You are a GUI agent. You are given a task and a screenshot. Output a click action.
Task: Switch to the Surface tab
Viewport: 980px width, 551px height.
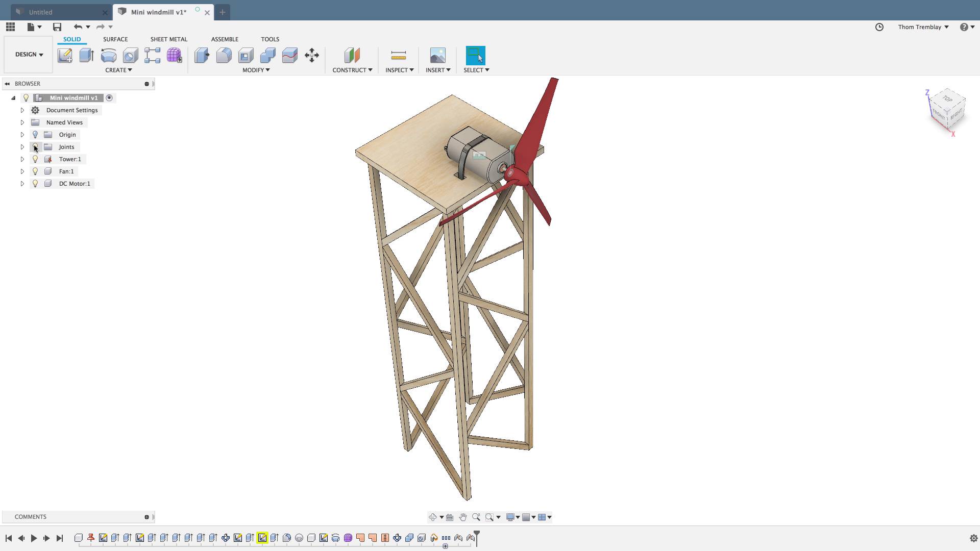(x=115, y=39)
